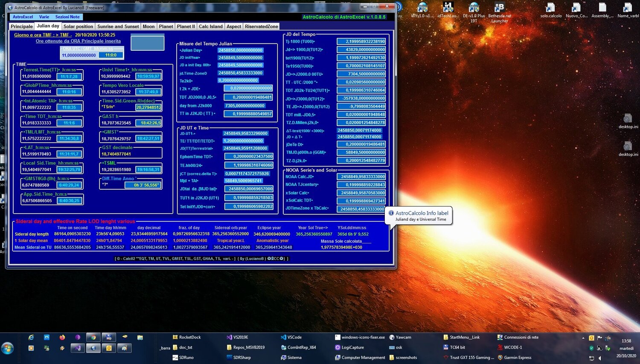Open the Varie menu
The height and width of the screenshot is (364, 640).
tap(44, 17)
